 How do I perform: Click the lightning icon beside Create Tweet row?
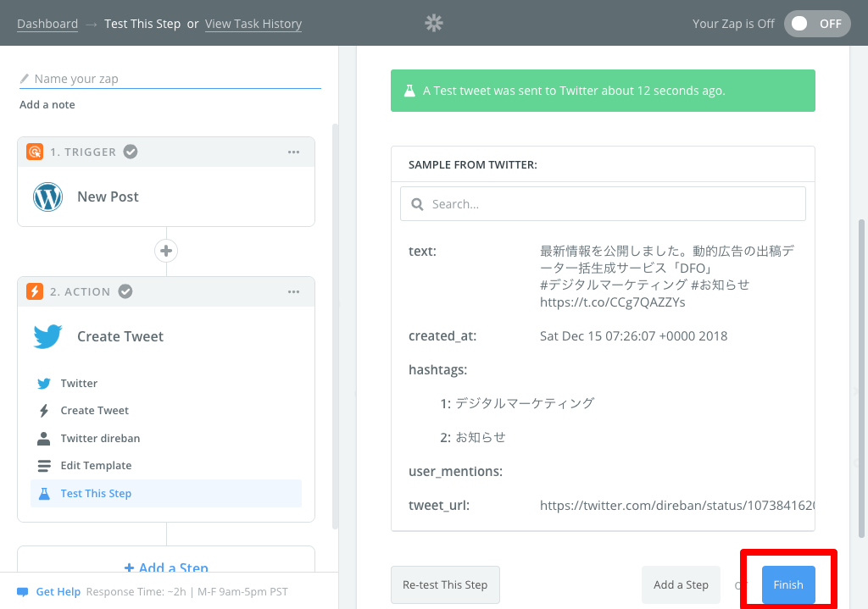tap(44, 411)
